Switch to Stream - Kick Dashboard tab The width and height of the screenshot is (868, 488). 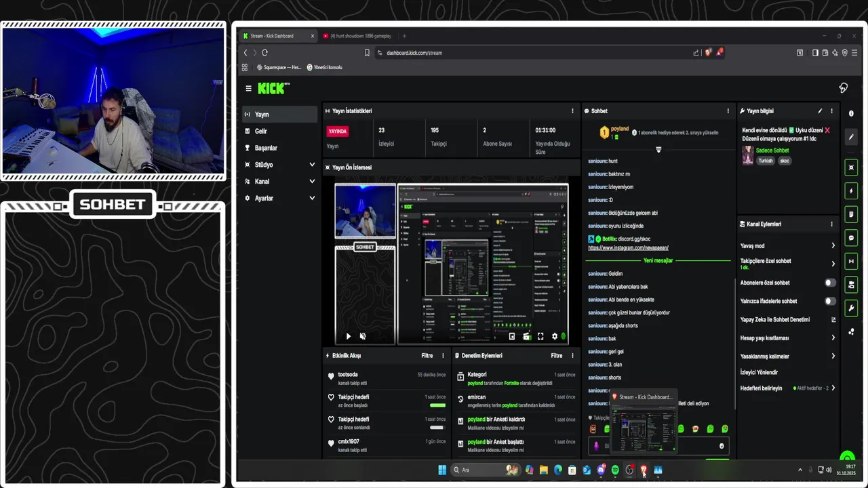click(278, 36)
